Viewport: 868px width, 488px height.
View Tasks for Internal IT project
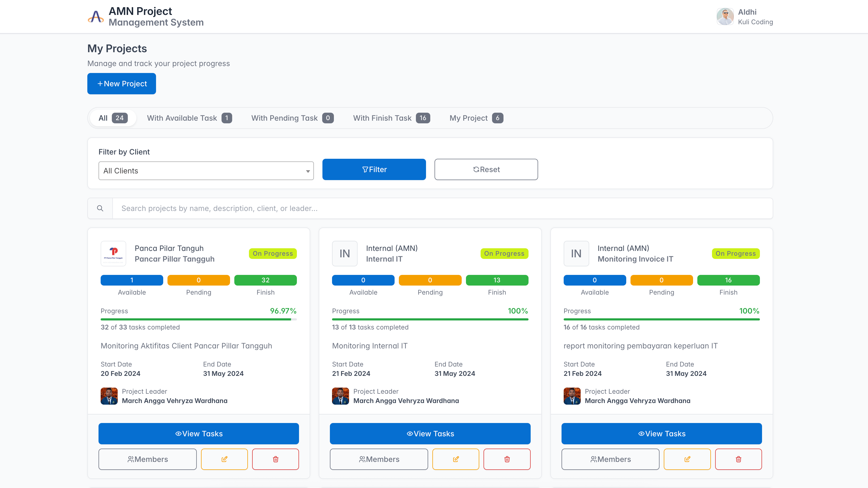coord(430,433)
